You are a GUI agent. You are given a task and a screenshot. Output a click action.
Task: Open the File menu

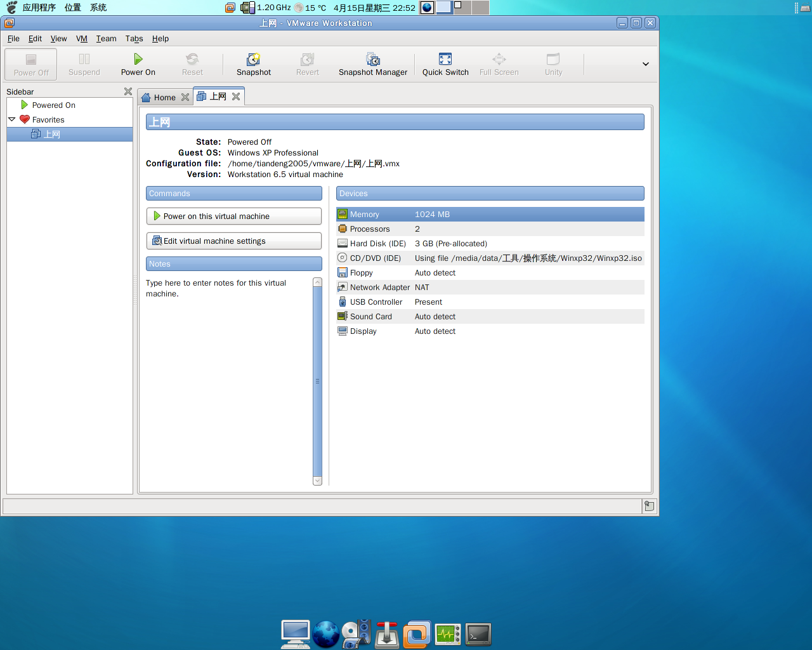(x=13, y=39)
